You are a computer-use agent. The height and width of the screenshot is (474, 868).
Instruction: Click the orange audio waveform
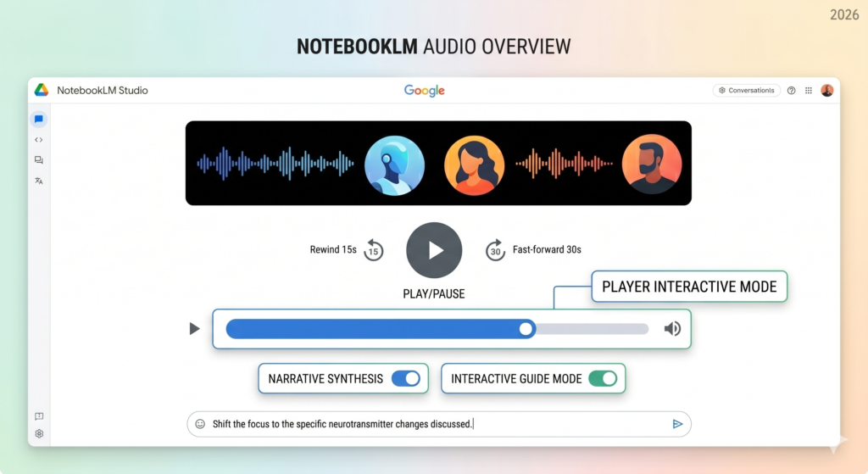[x=564, y=164]
